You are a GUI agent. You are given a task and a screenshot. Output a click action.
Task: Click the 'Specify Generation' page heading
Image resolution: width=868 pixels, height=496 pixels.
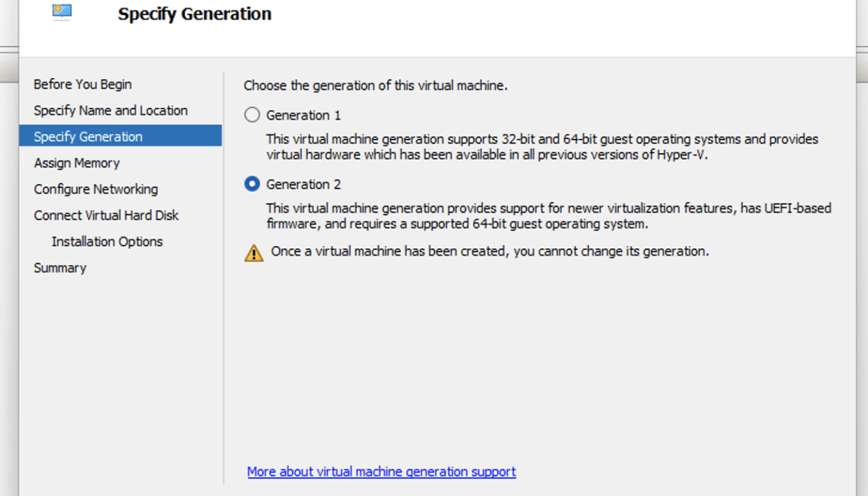click(195, 14)
